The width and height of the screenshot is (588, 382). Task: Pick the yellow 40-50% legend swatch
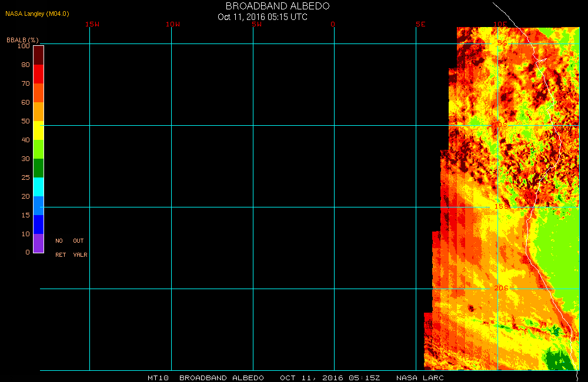[38, 130]
